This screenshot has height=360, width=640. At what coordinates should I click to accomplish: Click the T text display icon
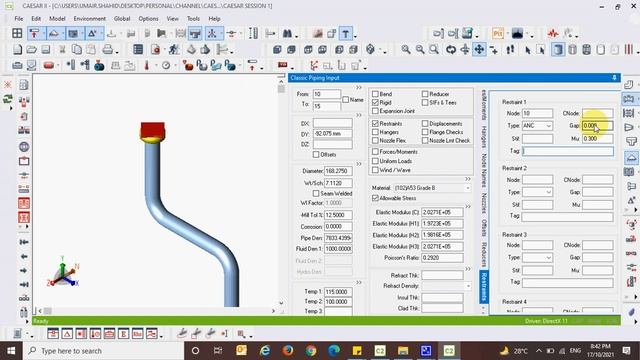[x=346, y=34]
